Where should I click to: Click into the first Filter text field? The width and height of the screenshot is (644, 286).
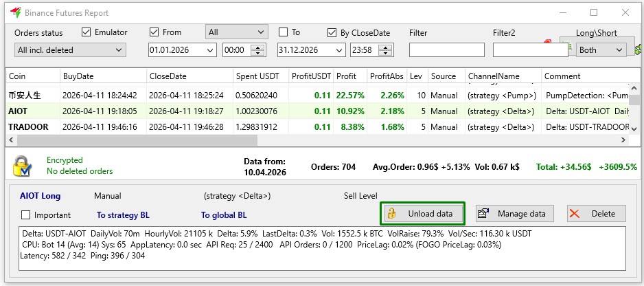click(445, 49)
